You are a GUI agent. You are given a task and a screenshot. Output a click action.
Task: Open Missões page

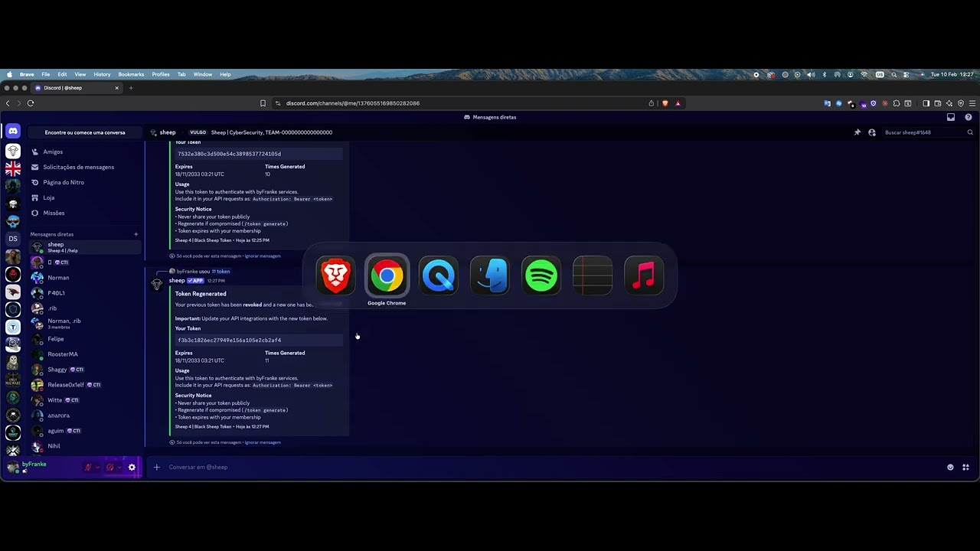[x=85, y=213]
